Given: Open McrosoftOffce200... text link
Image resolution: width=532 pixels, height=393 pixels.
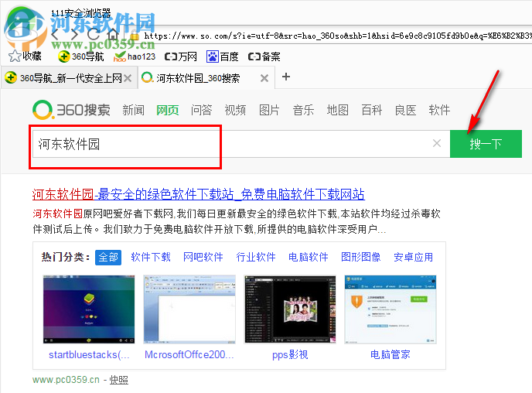Looking at the screenshot, I should tap(189, 354).
